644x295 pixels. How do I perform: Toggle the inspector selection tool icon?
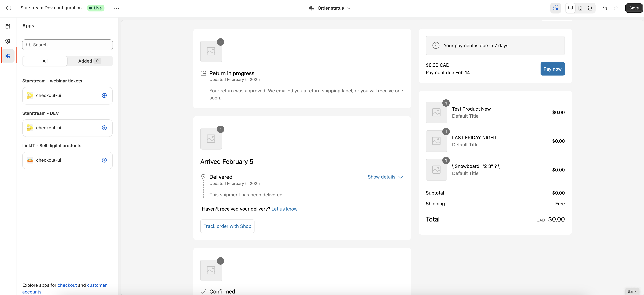click(556, 8)
